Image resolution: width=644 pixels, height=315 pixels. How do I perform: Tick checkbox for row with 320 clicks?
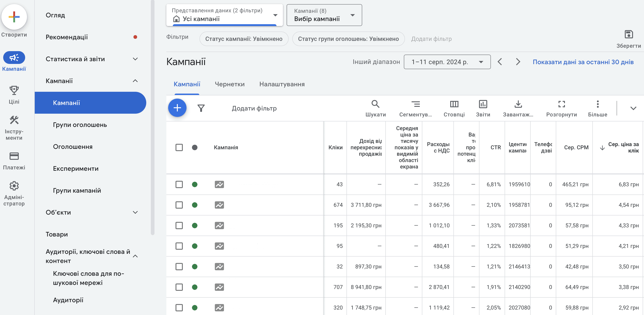pyautogui.click(x=179, y=307)
